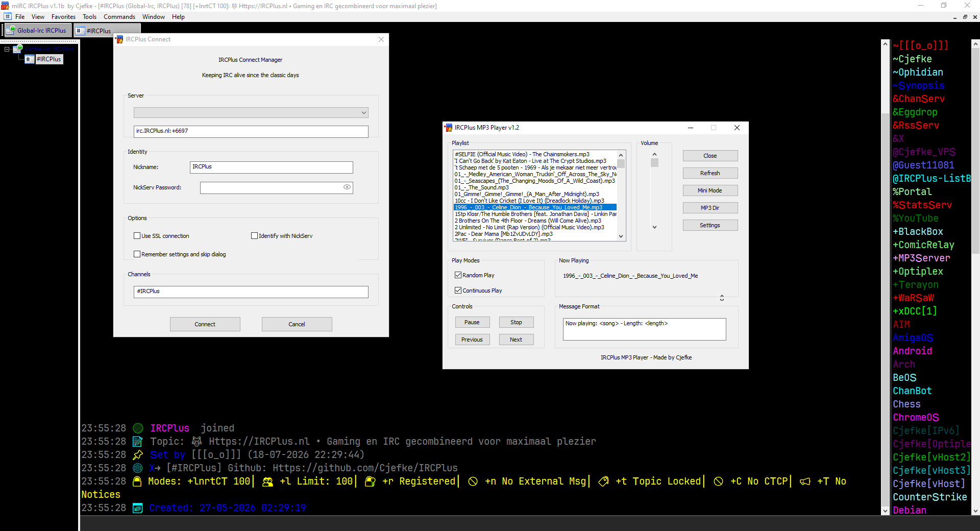Image resolution: width=980 pixels, height=531 pixels.
Task: Click the server icon in the tree panel
Action: [17, 49]
